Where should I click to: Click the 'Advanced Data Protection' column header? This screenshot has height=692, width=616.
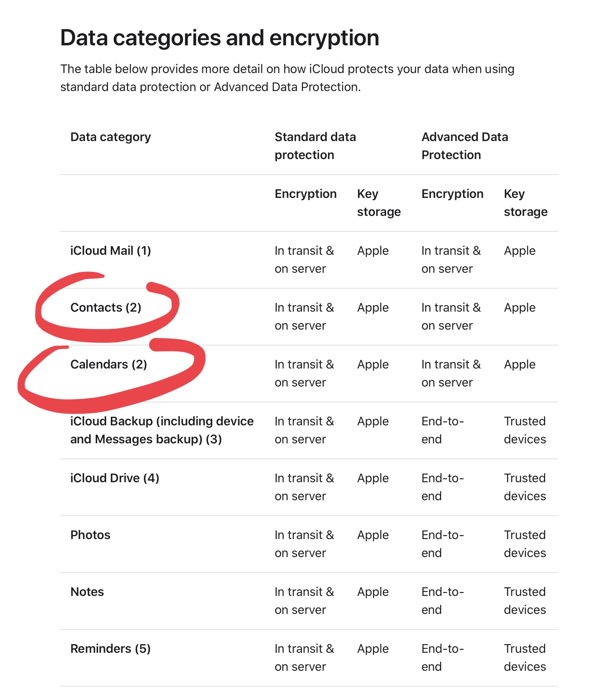tap(465, 146)
